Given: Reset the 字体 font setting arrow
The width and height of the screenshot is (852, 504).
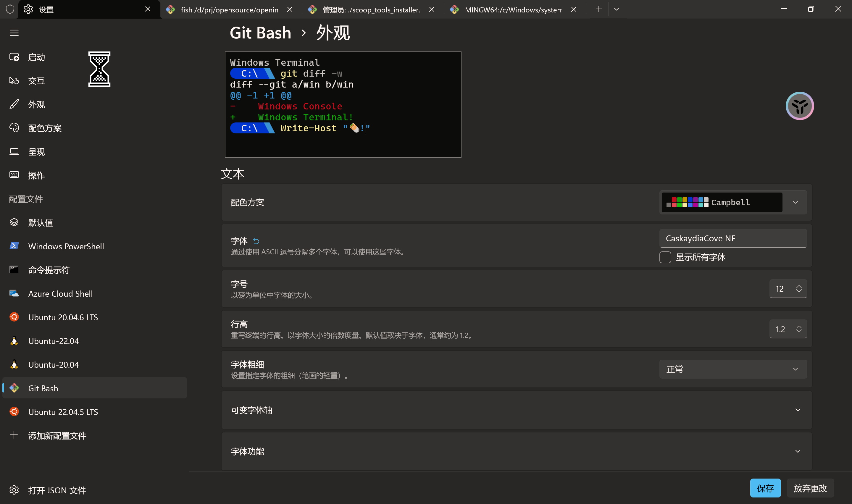Looking at the screenshot, I should pos(256,241).
